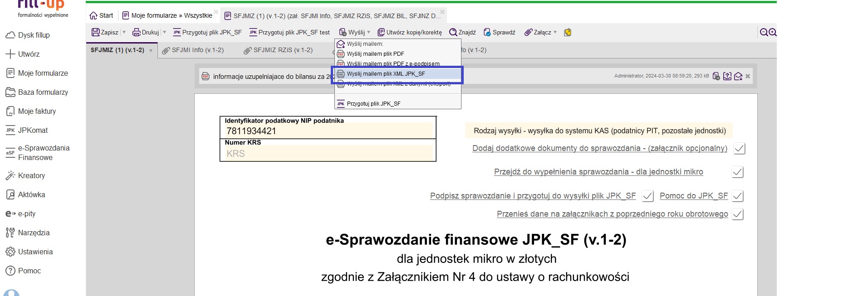868x296 pixels.
Task: Switch to the SFJMIZ RZiS (v.1-2) tab
Action: [x=279, y=50]
